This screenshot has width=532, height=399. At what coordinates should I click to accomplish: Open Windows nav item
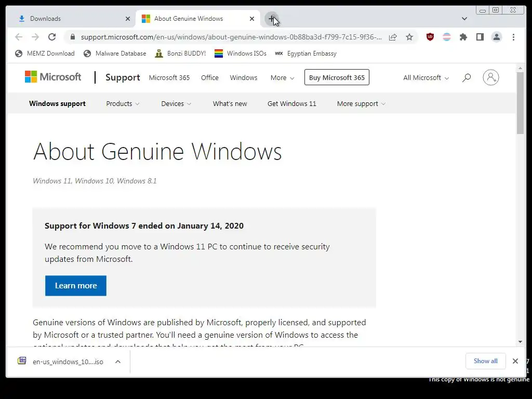244,78
